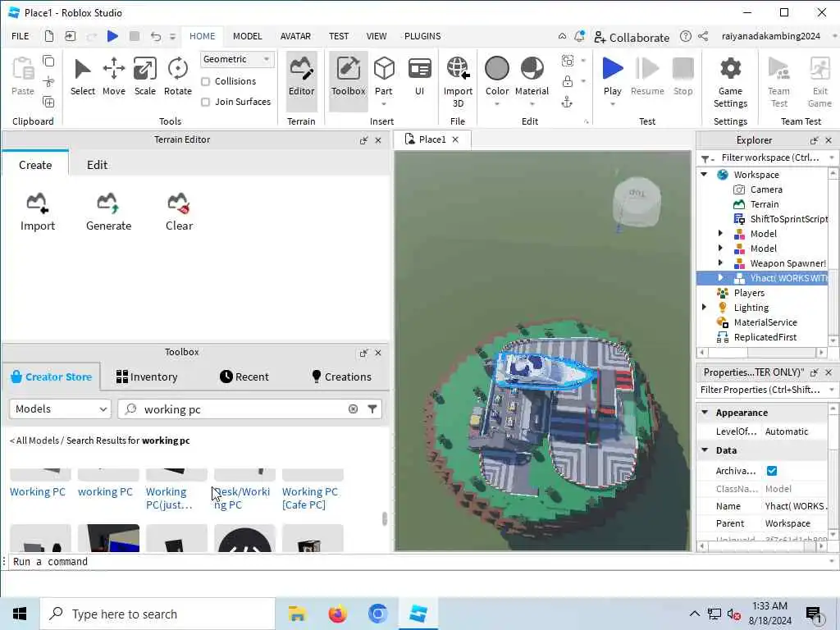Click the share icon near Collaborate
This screenshot has width=840, height=630.
coord(703,36)
